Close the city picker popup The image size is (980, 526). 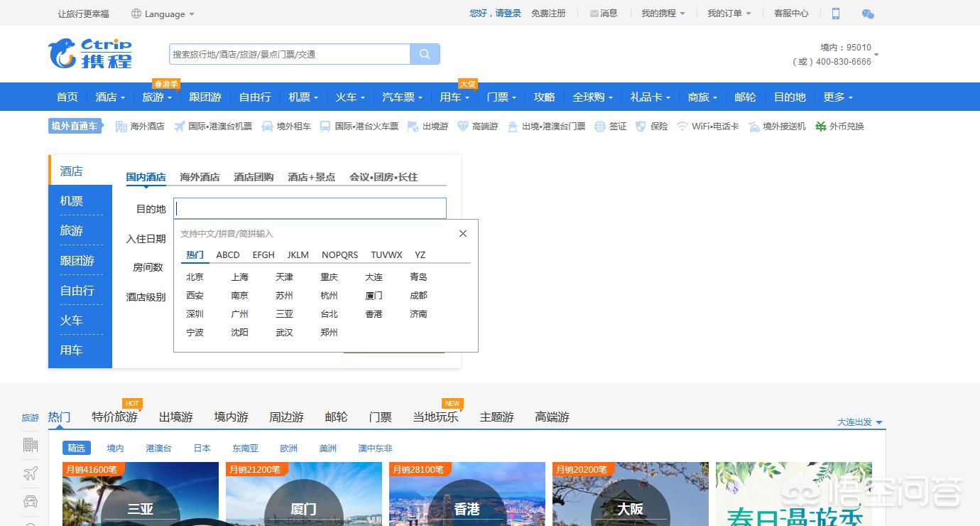(x=463, y=233)
